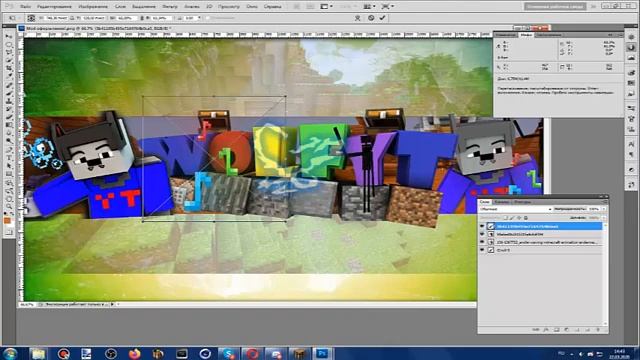Toggle lock position in Layers panel
This screenshot has height=360, width=640.
[519, 218]
